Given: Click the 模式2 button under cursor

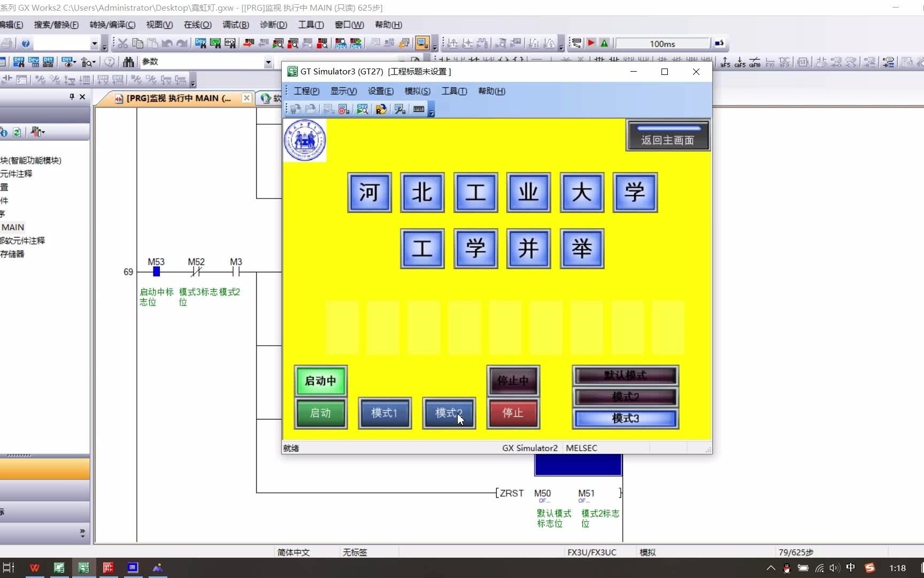Looking at the screenshot, I should click(449, 413).
